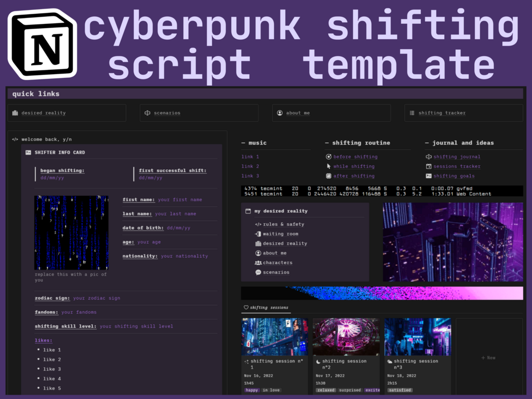Viewport: 532px width, 399px height.
Task: Click the date of birth dd/mm/yy field
Action: tap(178, 228)
